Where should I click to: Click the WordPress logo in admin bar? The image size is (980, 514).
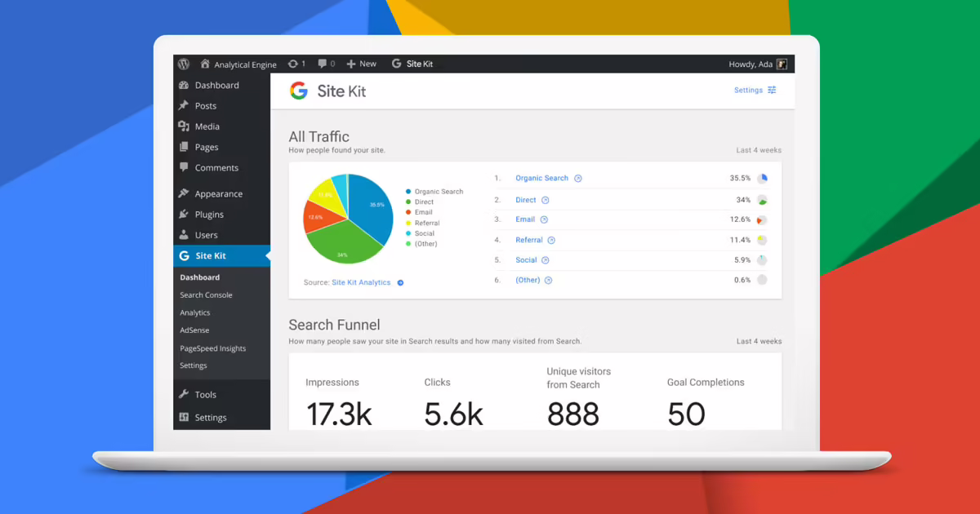click(184, 64)
